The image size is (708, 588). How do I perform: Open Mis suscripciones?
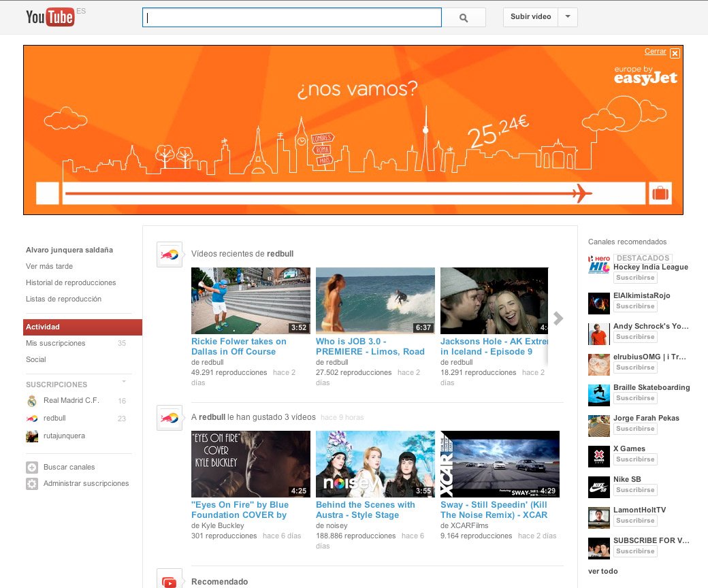coord(56,344)
